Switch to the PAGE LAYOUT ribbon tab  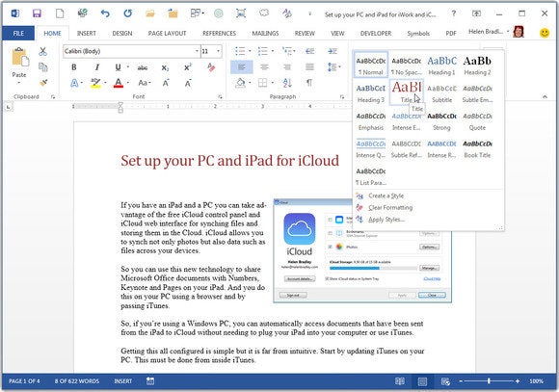[167, 34]
